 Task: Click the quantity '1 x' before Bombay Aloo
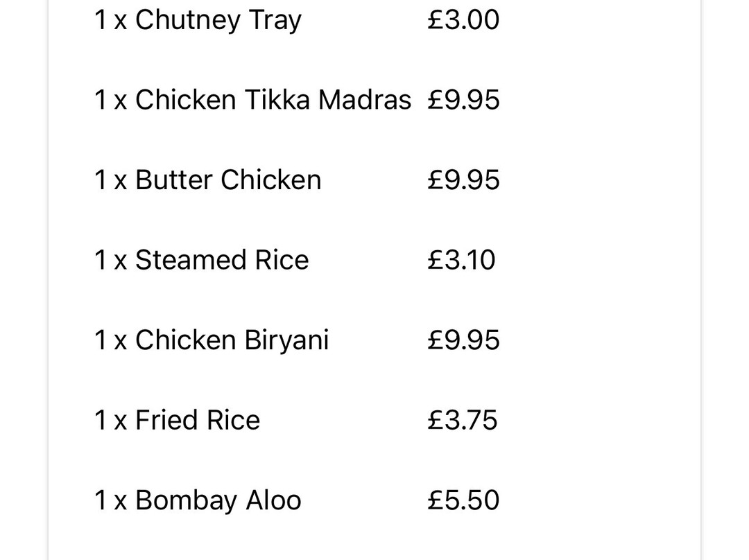[x=111, y=500]
